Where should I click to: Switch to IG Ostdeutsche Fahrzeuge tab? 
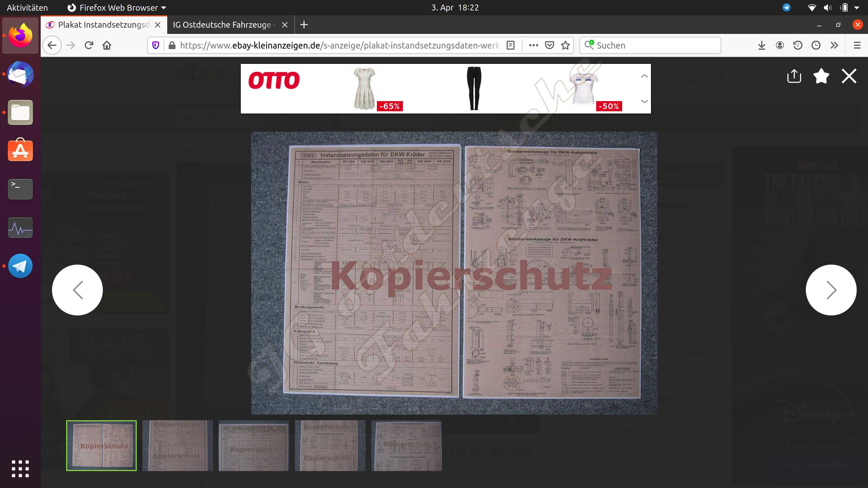tap(224, 25)
